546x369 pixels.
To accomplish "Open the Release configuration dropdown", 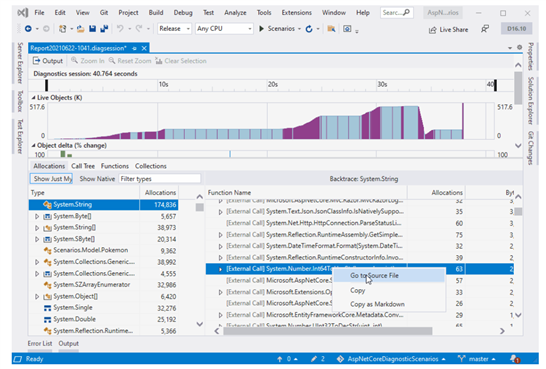I will pyautogui.click(x=174, y=29).
